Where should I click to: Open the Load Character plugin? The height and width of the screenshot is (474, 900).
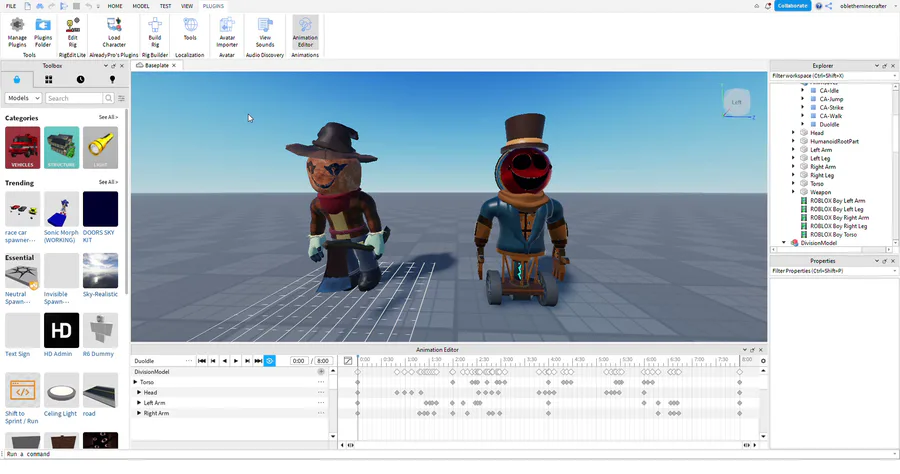[x=114, y=32]
